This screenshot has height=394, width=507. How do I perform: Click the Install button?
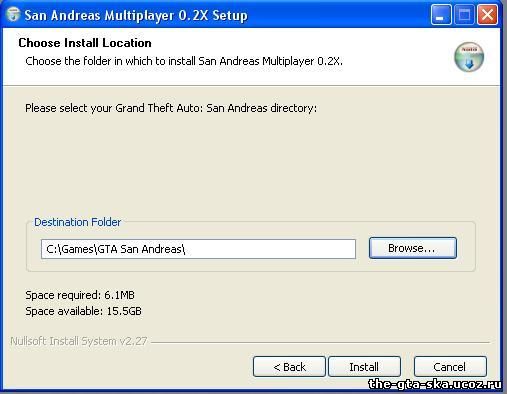364,367
